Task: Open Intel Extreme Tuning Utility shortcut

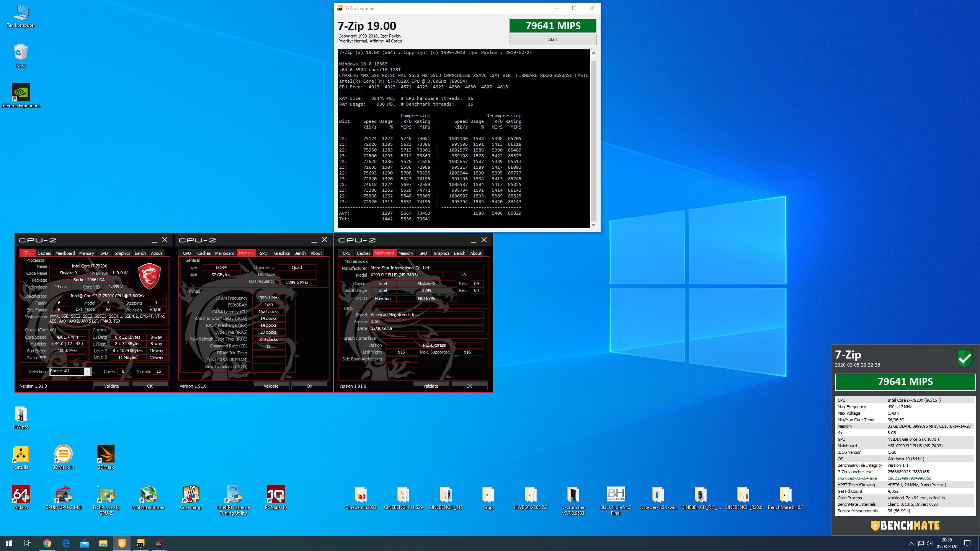Action: (233, 500)
